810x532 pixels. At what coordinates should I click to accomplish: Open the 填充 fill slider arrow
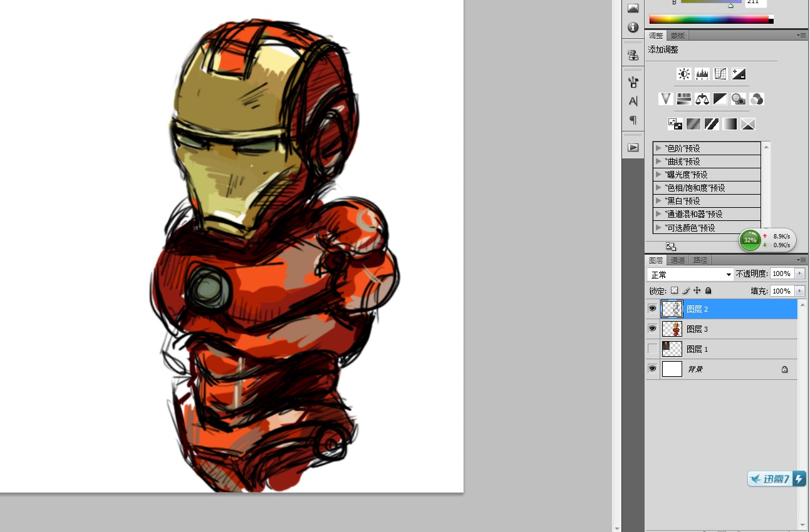pyautogui.click(x=799, y=291)
